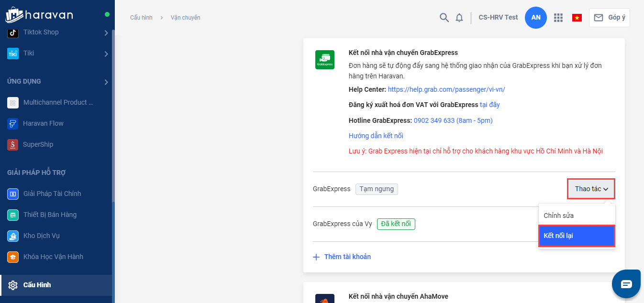Viewport: 644px width, 303px height.
Task: Expand the ỨNG DỤNG section
Action: tap(106, 82)
